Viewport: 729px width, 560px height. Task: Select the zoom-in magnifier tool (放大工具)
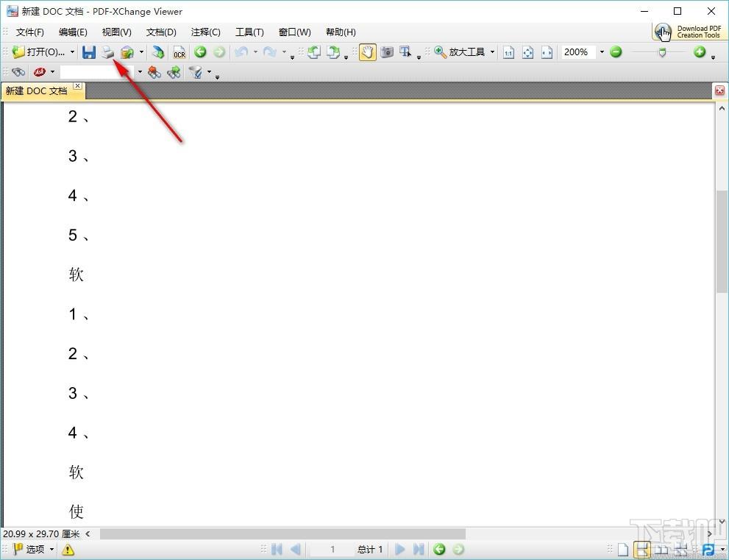[460, 52]
